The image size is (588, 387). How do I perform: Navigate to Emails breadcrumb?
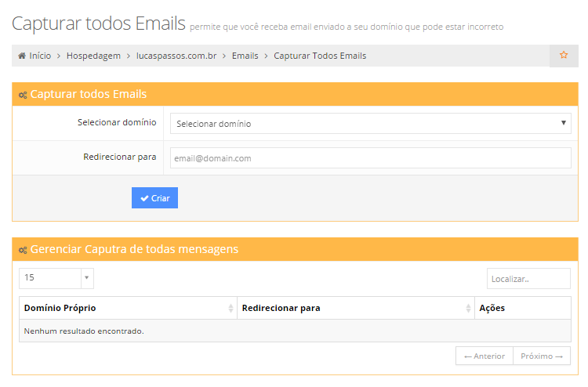click(245, 56)
